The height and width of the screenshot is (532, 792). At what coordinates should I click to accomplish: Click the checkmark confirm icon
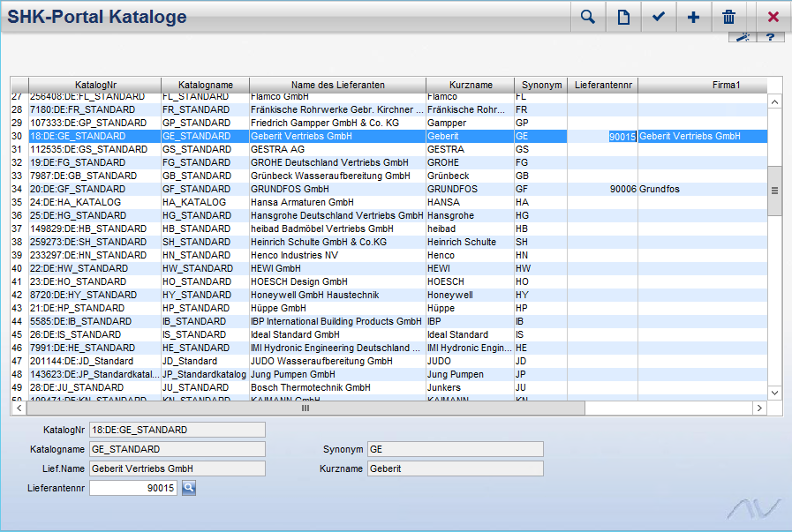(659, 18)
